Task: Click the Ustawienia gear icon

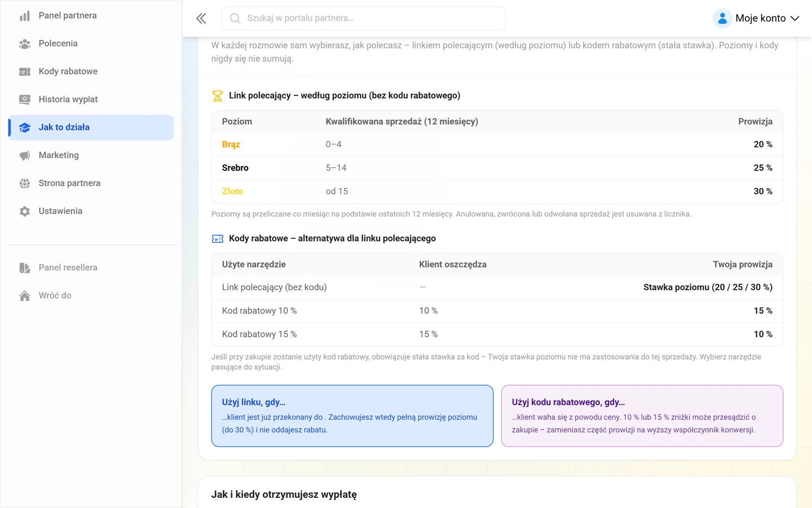Action: click(x=25, y=211)
